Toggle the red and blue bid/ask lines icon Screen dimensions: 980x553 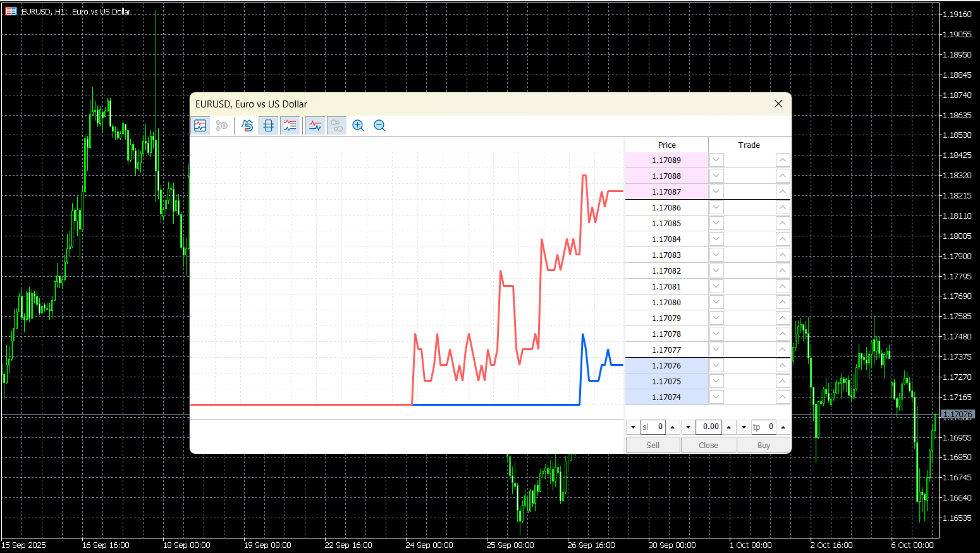(x=315, y=126)
